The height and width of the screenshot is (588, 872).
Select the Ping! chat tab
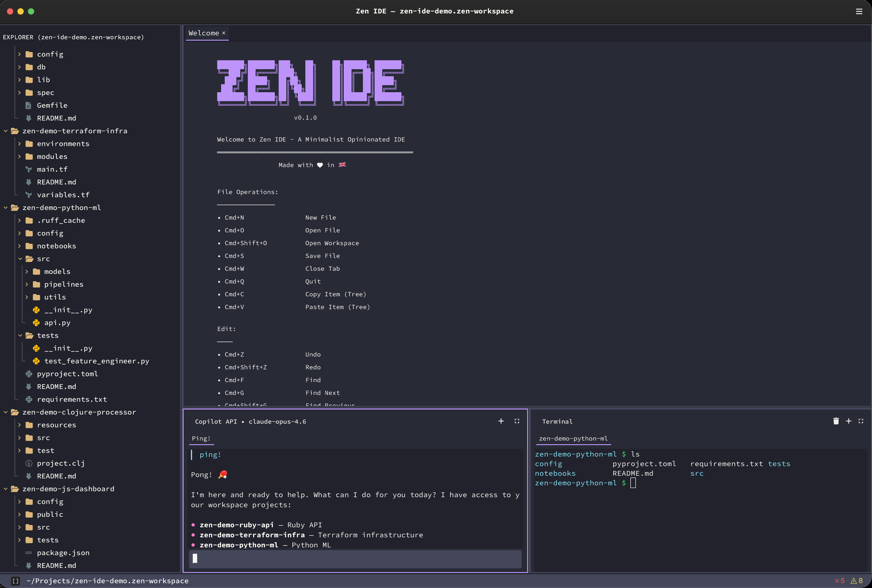point(201,438)
